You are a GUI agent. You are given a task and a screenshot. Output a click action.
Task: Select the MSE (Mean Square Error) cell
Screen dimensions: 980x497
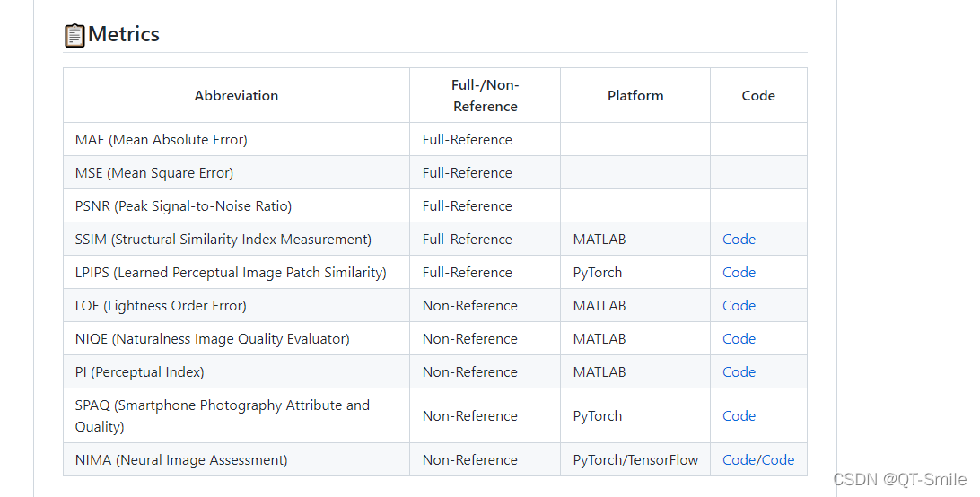154,173
